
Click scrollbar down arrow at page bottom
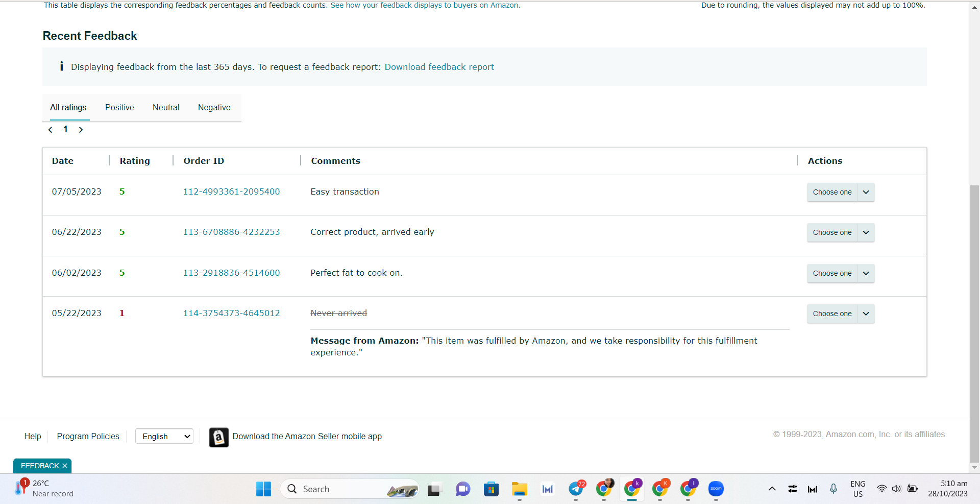point(974,467)
